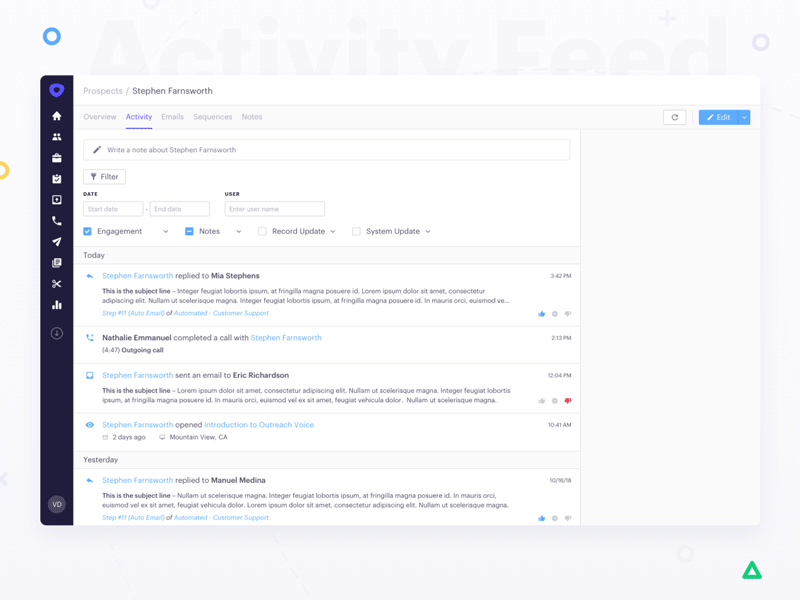
Task: Uncheck the Notes filter checkbox
Action: (188, 231)
